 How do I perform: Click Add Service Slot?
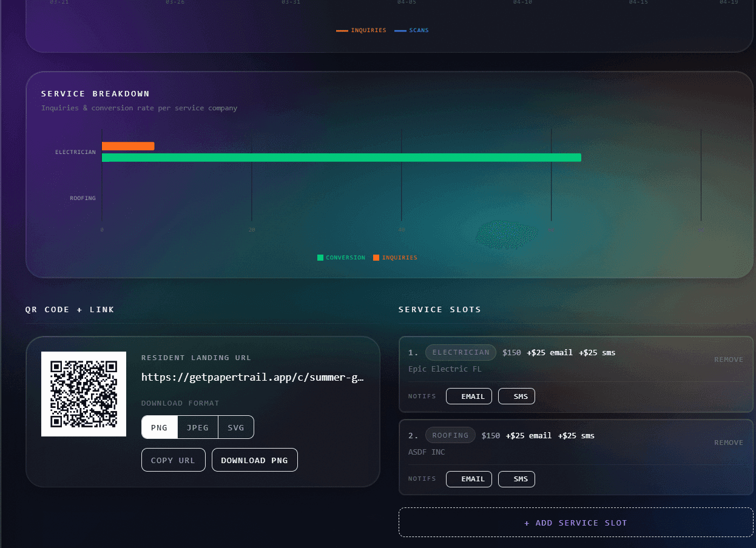coord(576,523)
